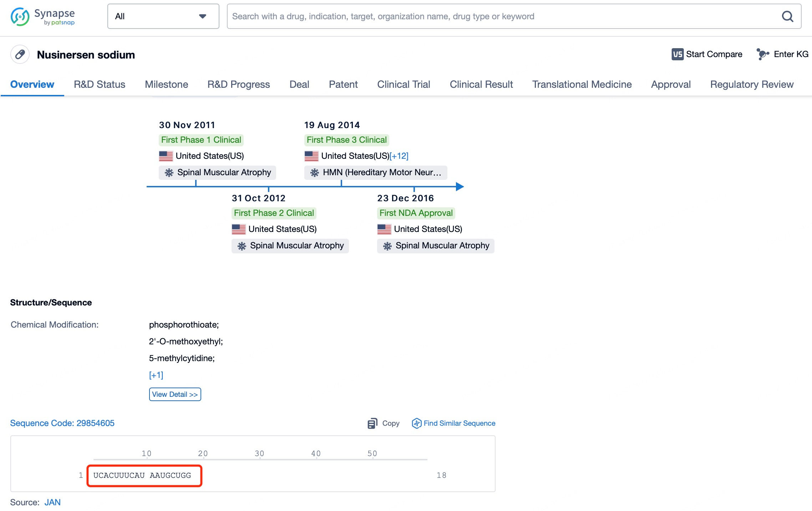Select the Clinical Trial tab
Viewport: 812px width, 511px height.
coord(404,84)
